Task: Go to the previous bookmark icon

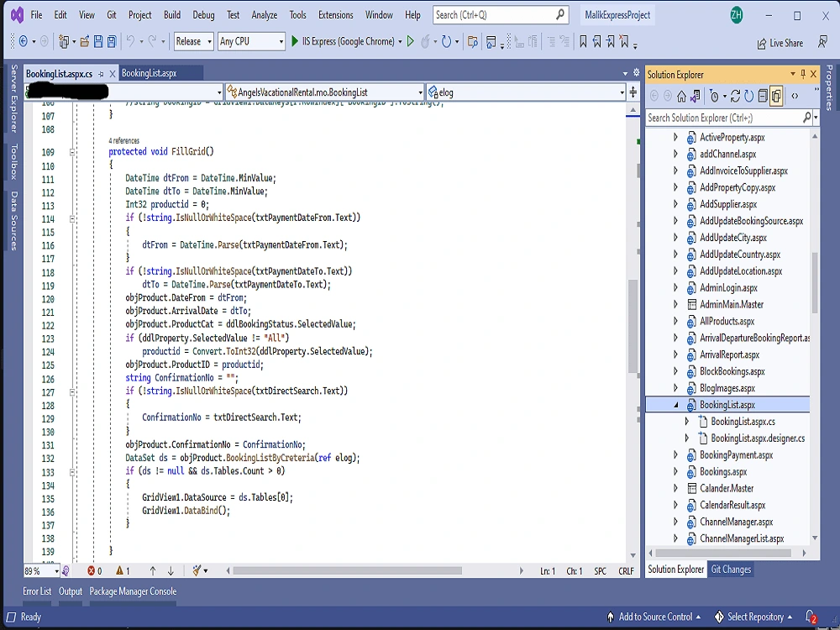Action: [596, 41]
